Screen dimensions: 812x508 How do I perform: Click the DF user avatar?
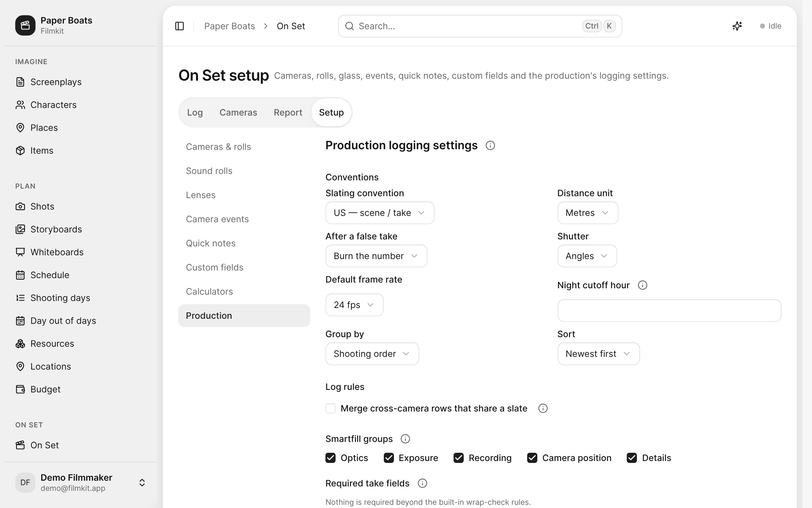click(x=25, y=483)
